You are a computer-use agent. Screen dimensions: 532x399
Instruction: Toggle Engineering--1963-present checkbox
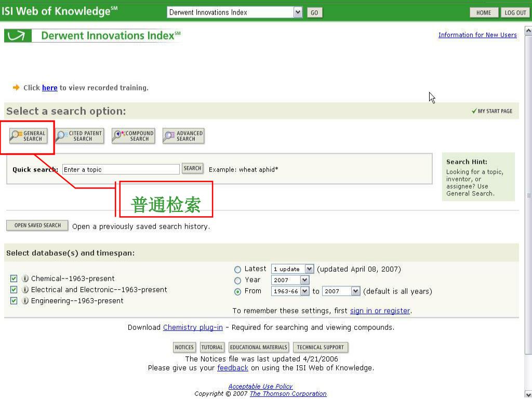point(14,301)
